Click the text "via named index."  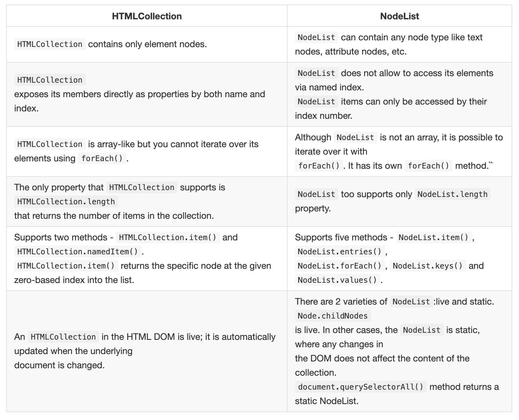pyautogui.click(x=329, y=87)
